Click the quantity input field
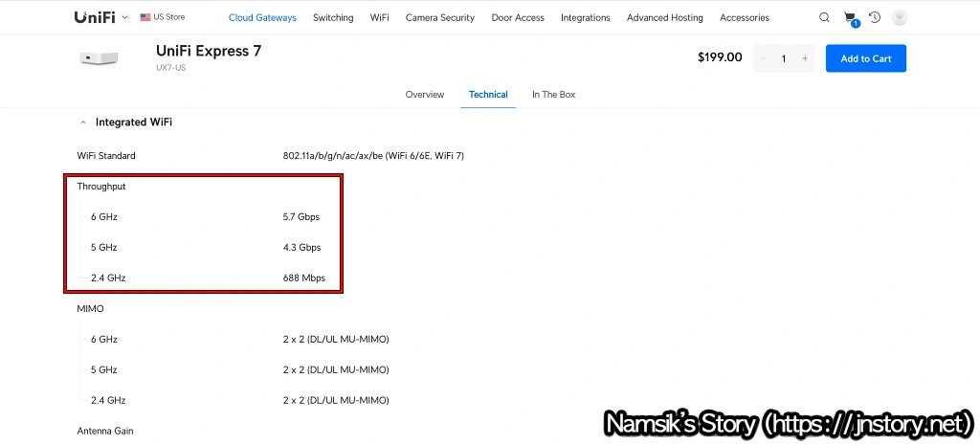The width and height of the screenshot is (980, 445). [784, 58]
